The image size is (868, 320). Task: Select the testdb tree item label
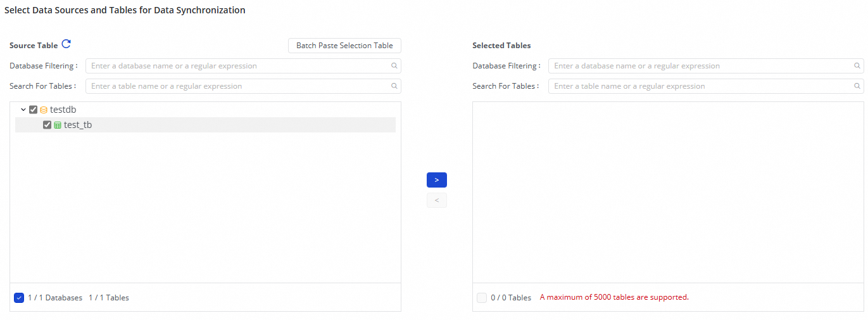pyautogui.click(x=63, y=110)
